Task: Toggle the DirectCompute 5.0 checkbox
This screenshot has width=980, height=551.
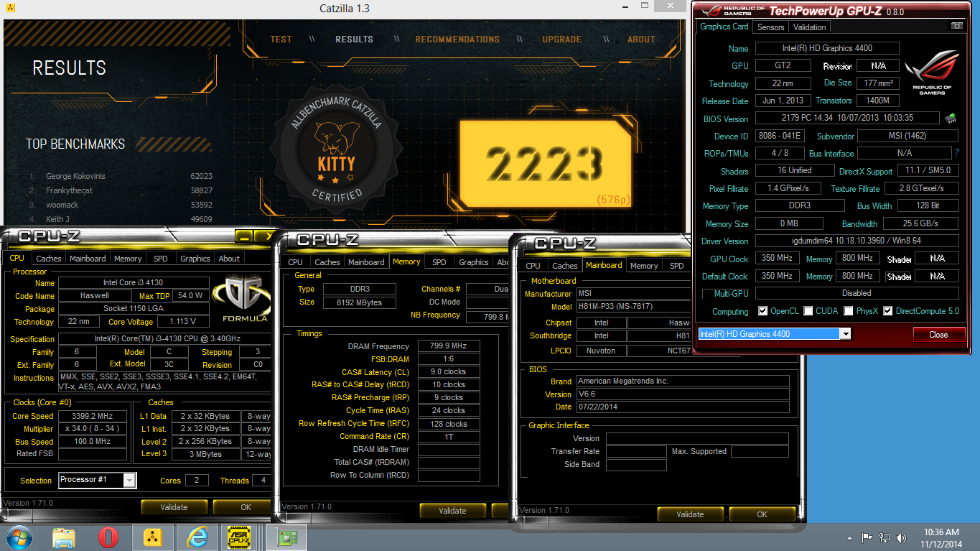Action: [x=888, y=311]
